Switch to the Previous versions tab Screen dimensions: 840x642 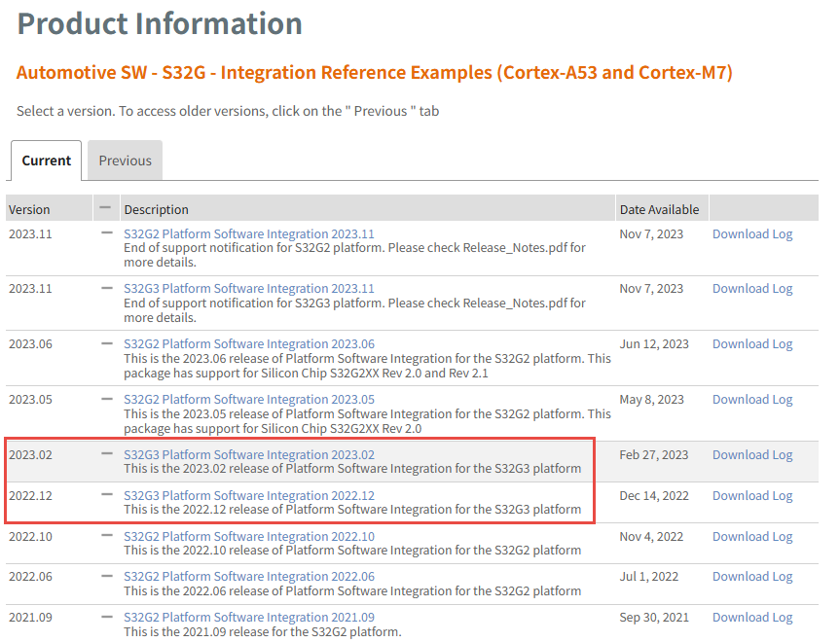125,160
